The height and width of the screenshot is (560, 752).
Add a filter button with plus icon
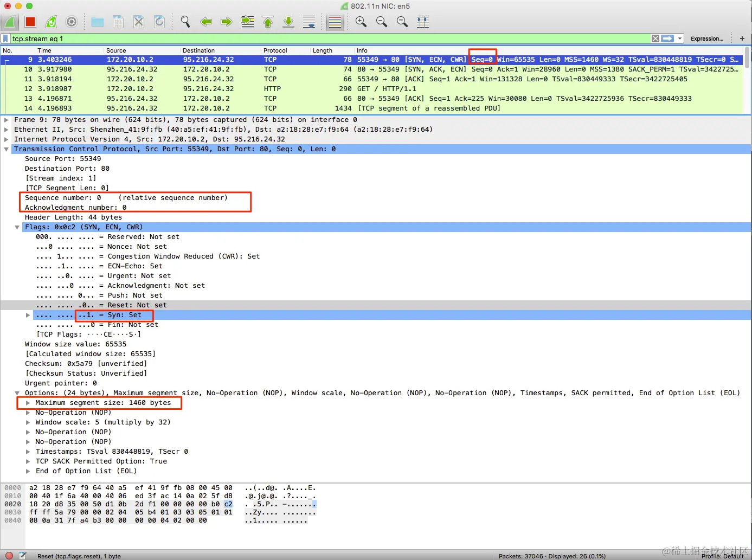pos(742,38)
